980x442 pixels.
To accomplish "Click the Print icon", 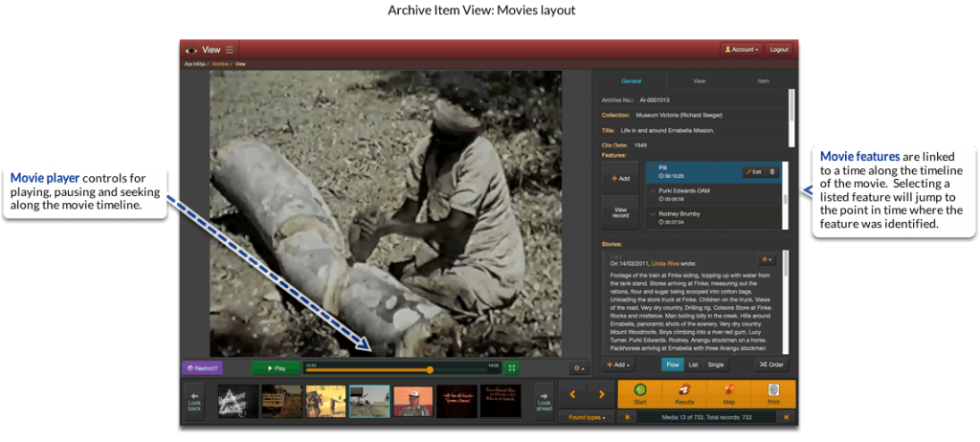I will [773, 394].
